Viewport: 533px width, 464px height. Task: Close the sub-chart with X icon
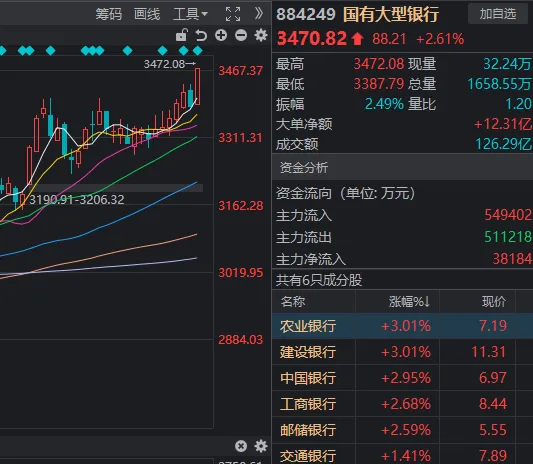tap(241, 446)
